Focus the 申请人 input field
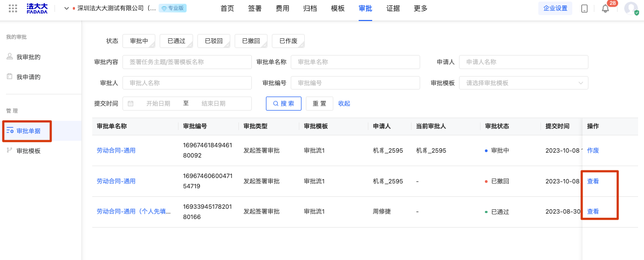Viewport: 644px width, 260px height. point(524,62)
